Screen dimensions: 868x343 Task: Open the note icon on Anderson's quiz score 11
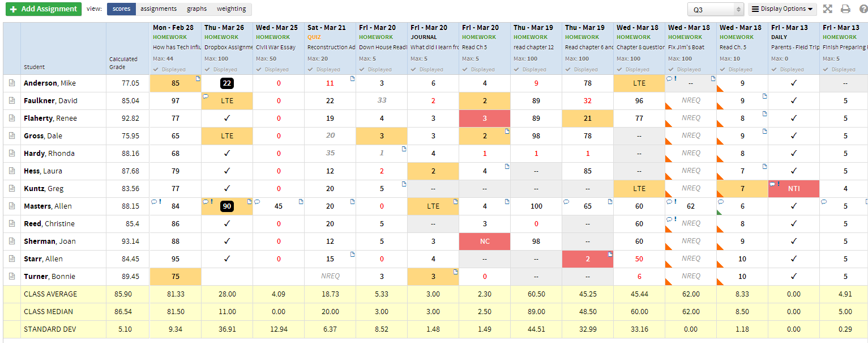click(x=353, y=79)
